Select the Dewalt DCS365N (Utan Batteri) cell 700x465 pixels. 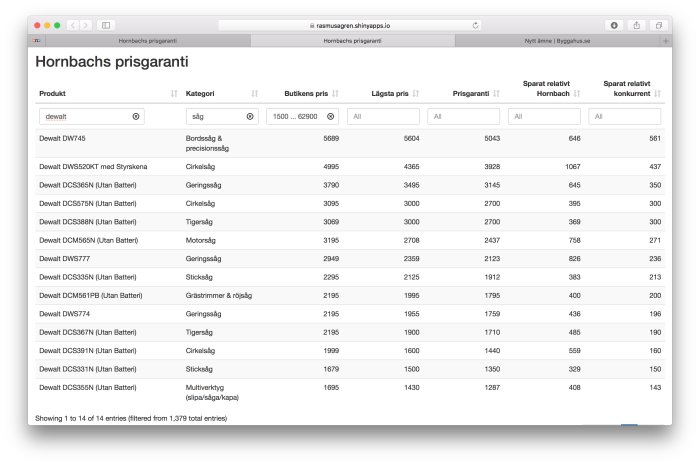108,185
